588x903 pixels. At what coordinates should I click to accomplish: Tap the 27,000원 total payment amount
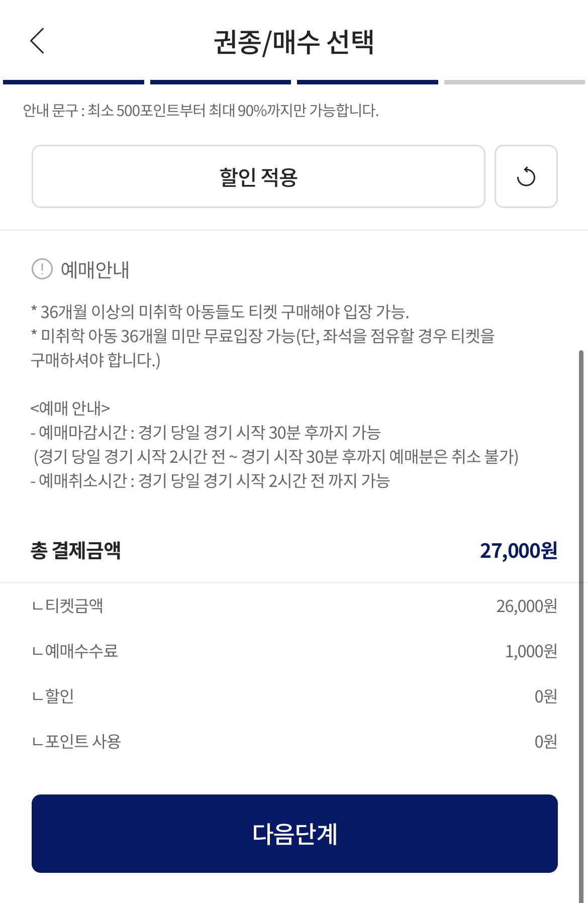[519, 551]
